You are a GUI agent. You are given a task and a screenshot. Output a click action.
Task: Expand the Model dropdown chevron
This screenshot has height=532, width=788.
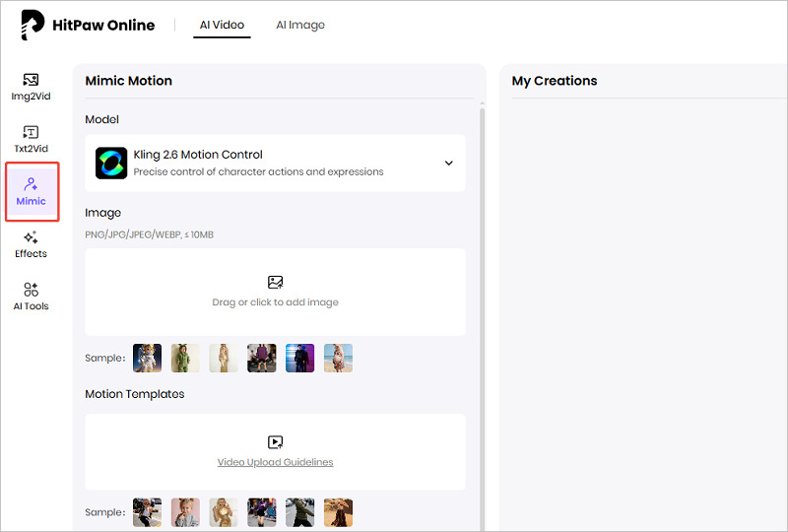coord(449,163)
